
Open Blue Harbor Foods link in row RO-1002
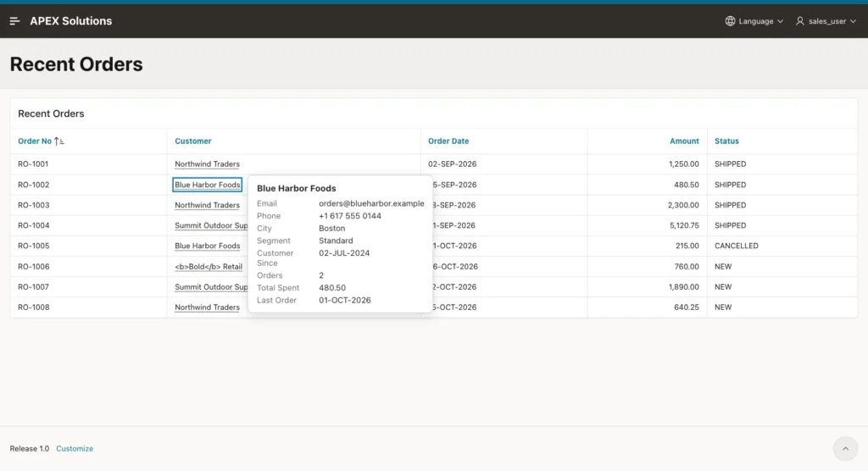(x=207, y=185)
